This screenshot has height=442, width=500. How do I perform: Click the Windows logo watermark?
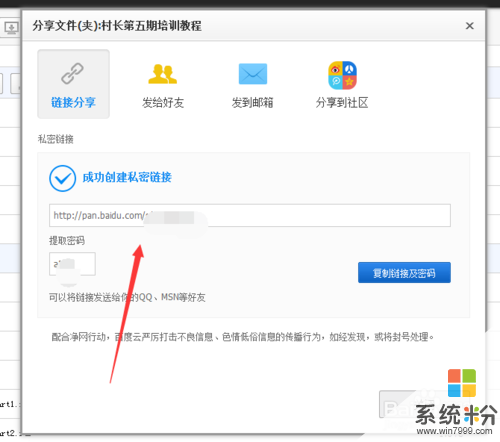click(462, 383)
